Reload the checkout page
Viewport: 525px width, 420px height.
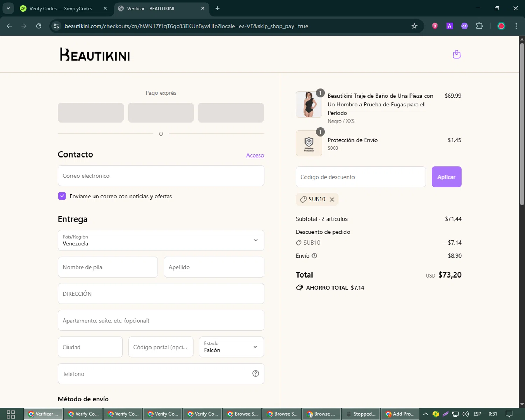[39, 26]
